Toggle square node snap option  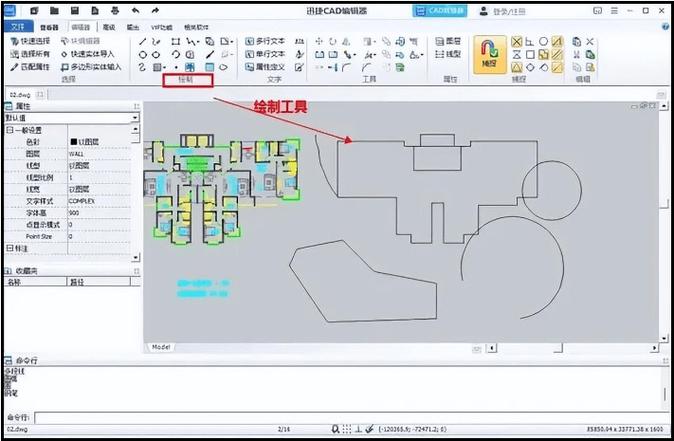(530, 55)
